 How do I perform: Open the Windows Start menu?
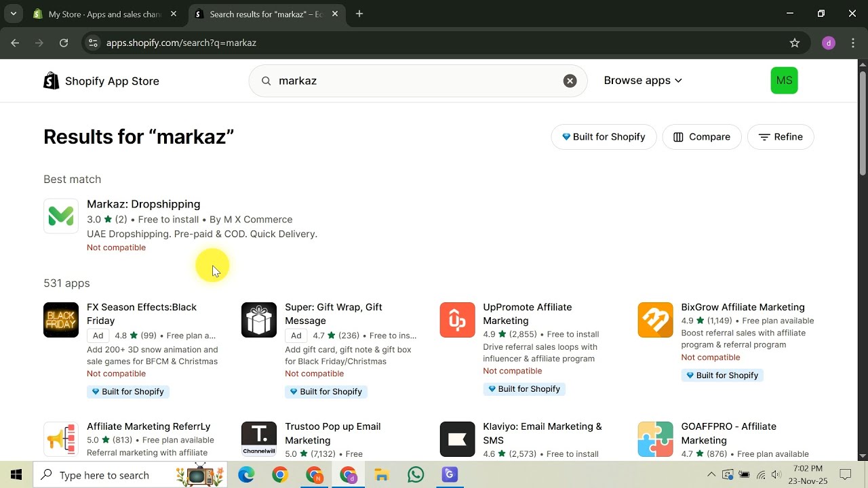pyautogui.click(x=16, y=474)
